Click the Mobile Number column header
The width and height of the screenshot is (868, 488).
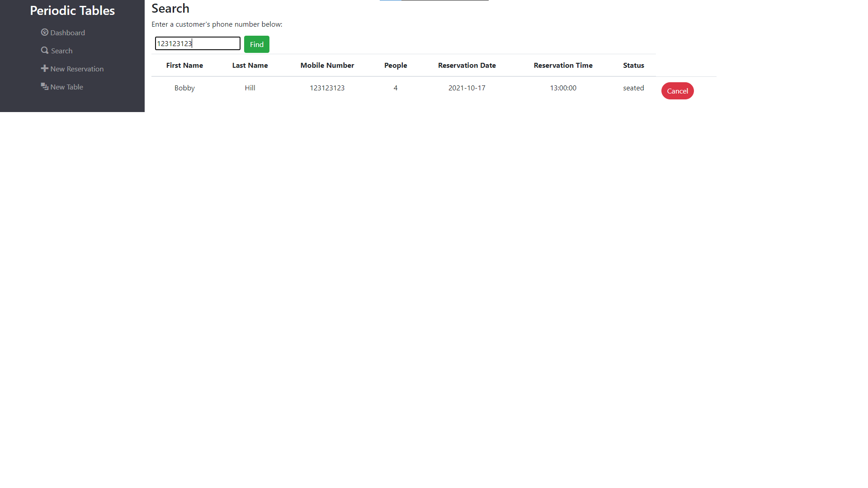pyautogui.click(x=327, y=65)
